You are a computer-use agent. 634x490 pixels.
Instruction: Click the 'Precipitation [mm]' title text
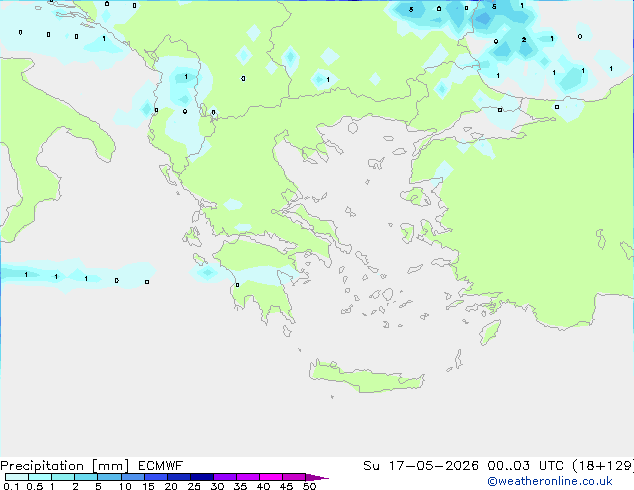tap(65, 466)
